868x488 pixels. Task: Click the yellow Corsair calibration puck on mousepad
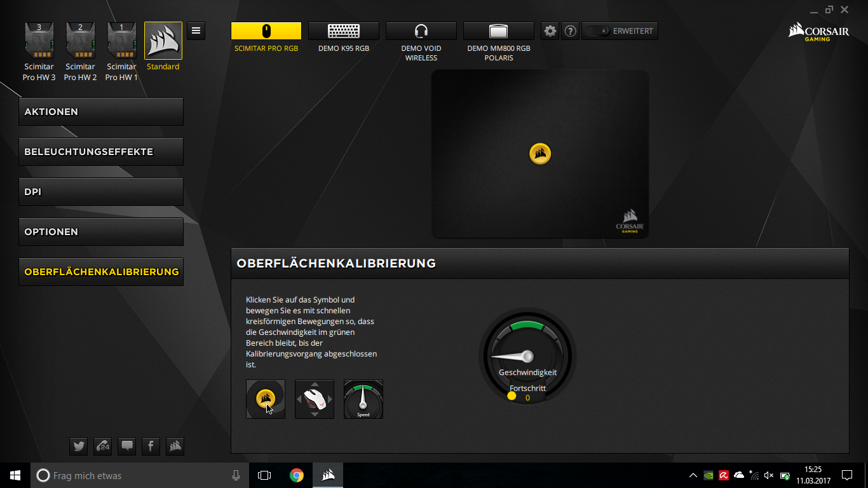(540, 154)
